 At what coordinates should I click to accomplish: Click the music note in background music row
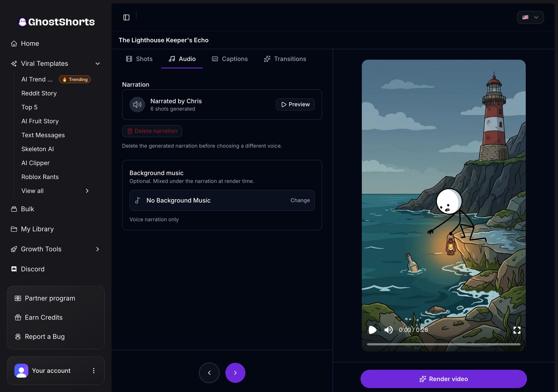coord(138,200)
